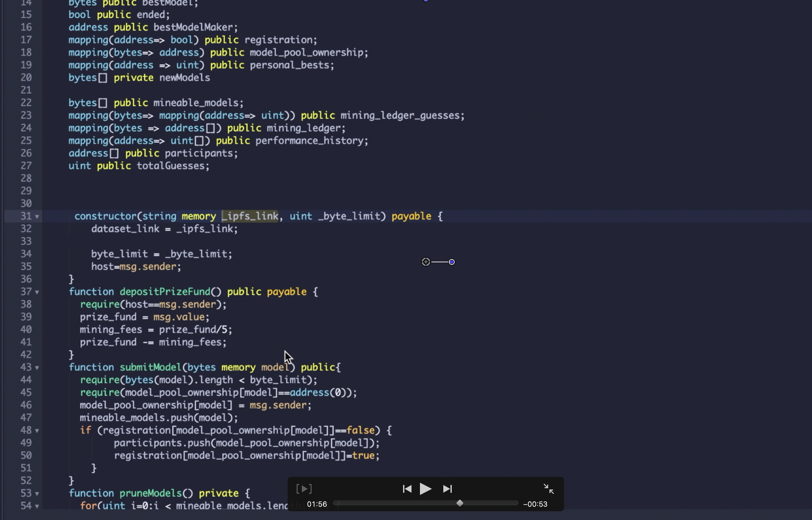Click the highlighted _ipfs_link parameter
Image resolution: width=812 pixels, height=520 pixels.
coord(250,216)
